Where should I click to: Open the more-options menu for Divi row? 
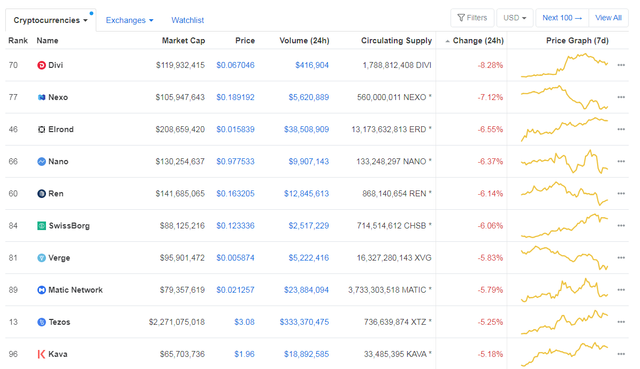(x=621, y=65)
